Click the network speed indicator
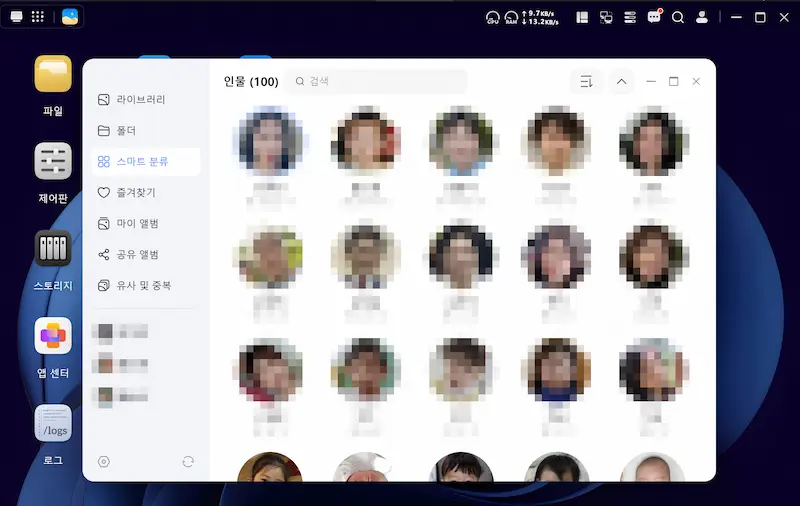 pos(540,18)
